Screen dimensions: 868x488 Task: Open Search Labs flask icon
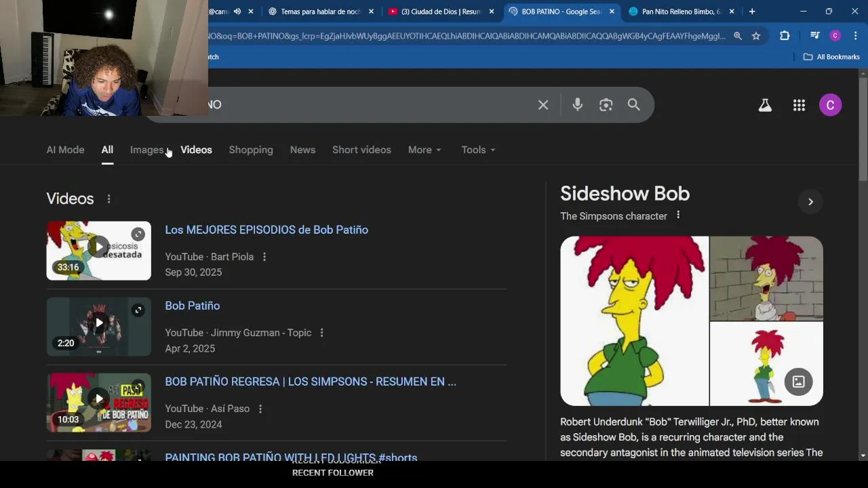pos(765,105)
